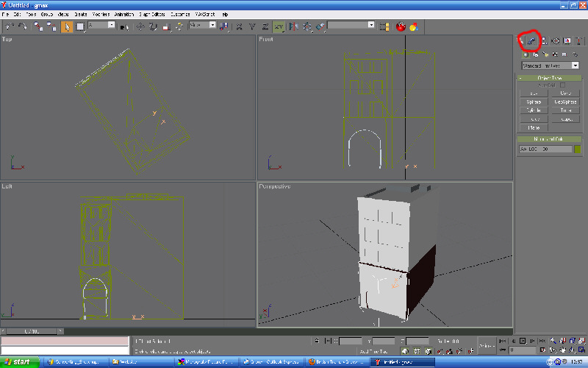Open the olive object color swatch
This screenshot has width=588, height=368.
point(578,149)
